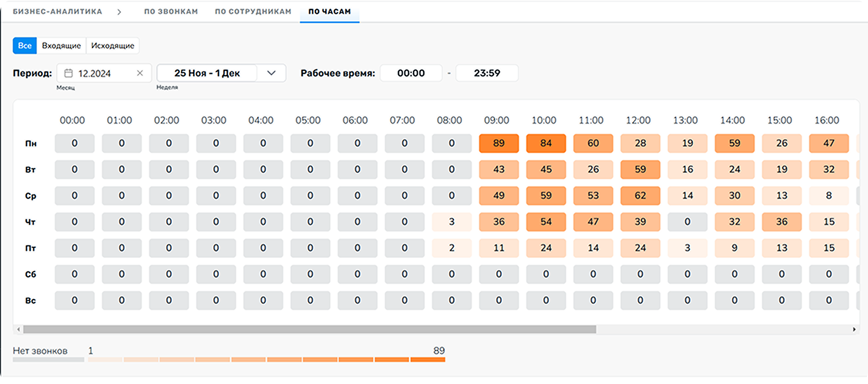Viewport: 868px width, 384px height.
Task: Click calendar icon in month field
Action: point(68,73)
